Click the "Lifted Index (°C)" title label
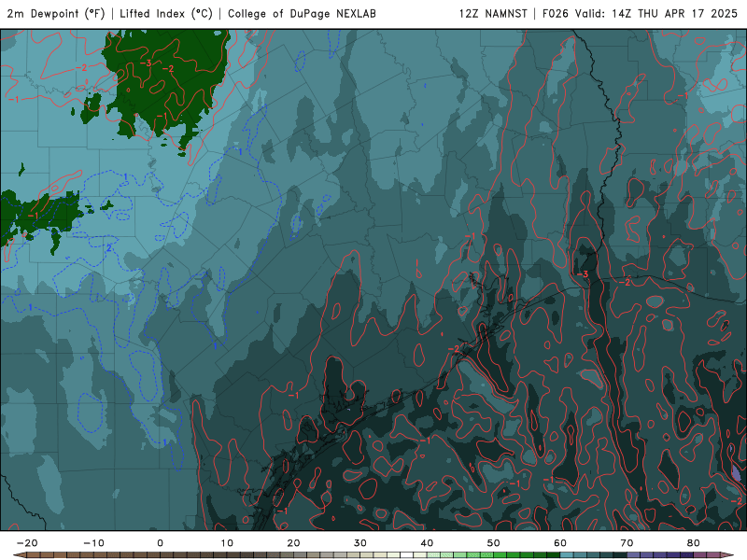Image resolution: width=747 pixels, height=560 pixels. tap(166, 13)
